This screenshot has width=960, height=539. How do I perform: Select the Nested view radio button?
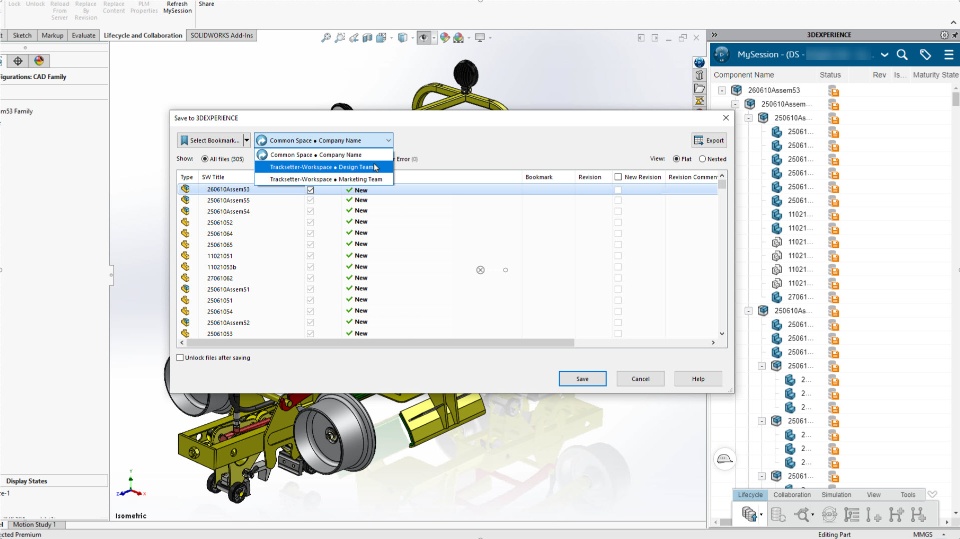(702, 159)
